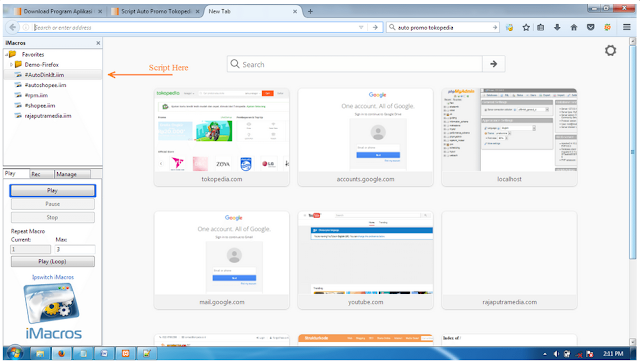640x363 pixels.
Task: Bookmark this page with star icon
Action: click(526, 27)
